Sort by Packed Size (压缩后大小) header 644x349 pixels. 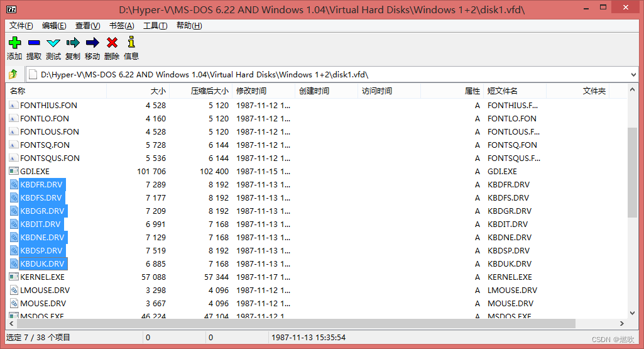(201, 91)
